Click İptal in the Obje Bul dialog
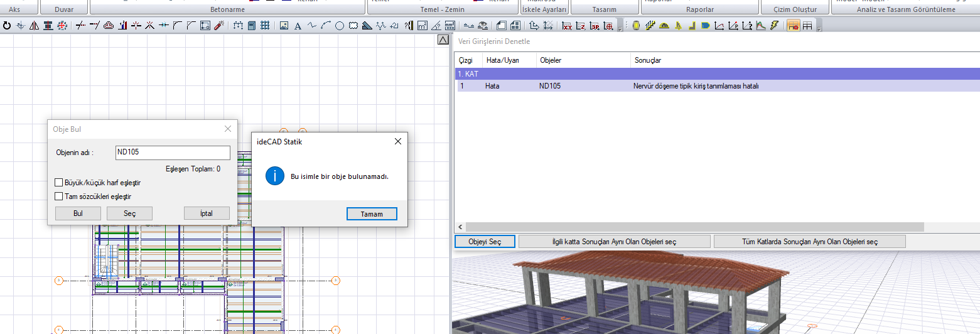The image size is (980, 334). [x=206, y=213]
